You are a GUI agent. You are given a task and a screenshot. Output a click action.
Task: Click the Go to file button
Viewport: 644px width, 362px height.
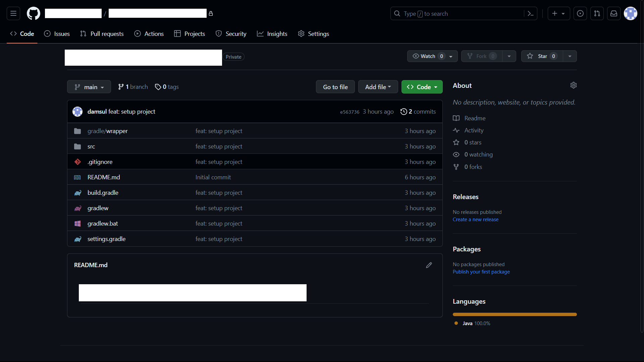coord(335,87)
